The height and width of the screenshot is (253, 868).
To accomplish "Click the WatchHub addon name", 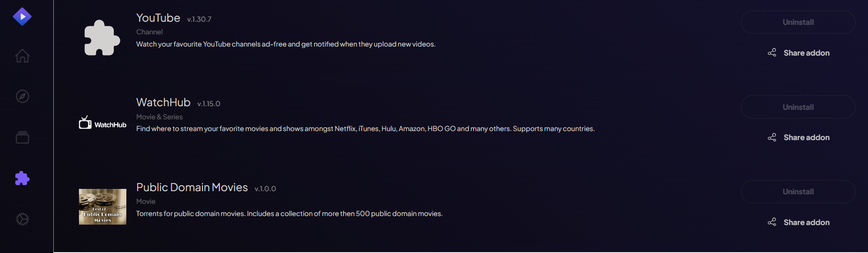I will point(163,102).
